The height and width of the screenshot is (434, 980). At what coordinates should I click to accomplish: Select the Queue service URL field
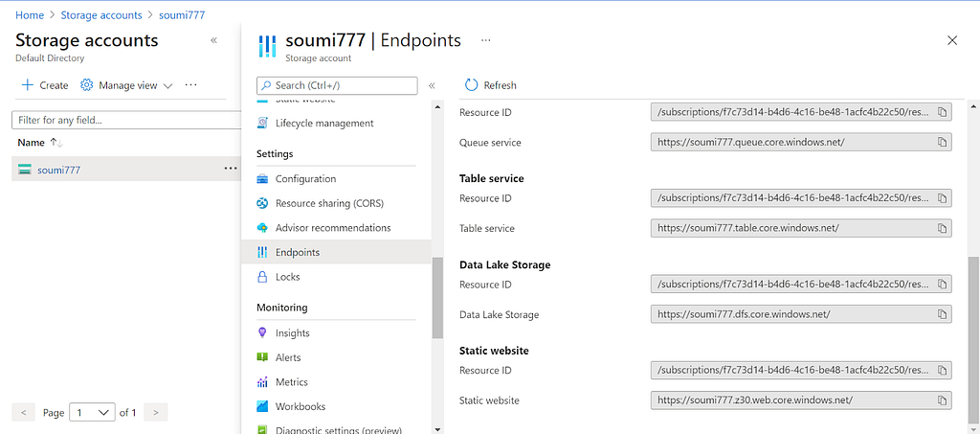pos(801,143)
